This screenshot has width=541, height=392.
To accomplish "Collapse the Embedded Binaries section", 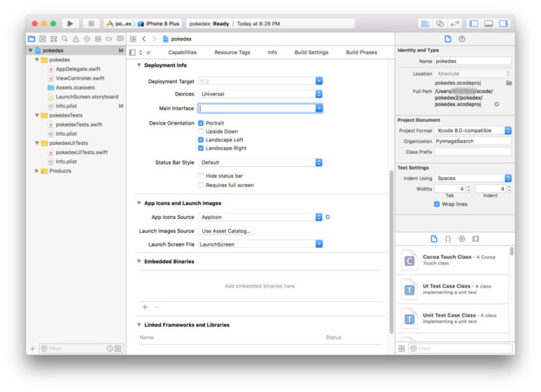I will pos(139,261).
